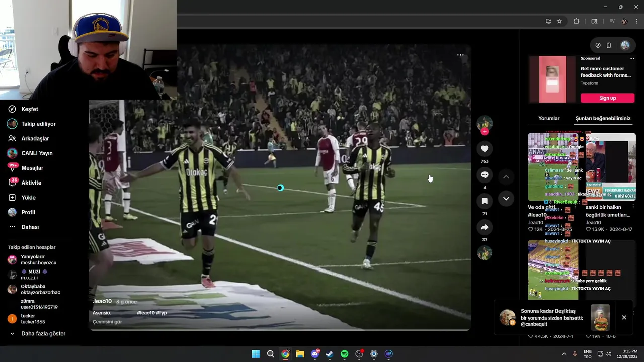Open .leao10 username on the video

[x=102, y=301]
